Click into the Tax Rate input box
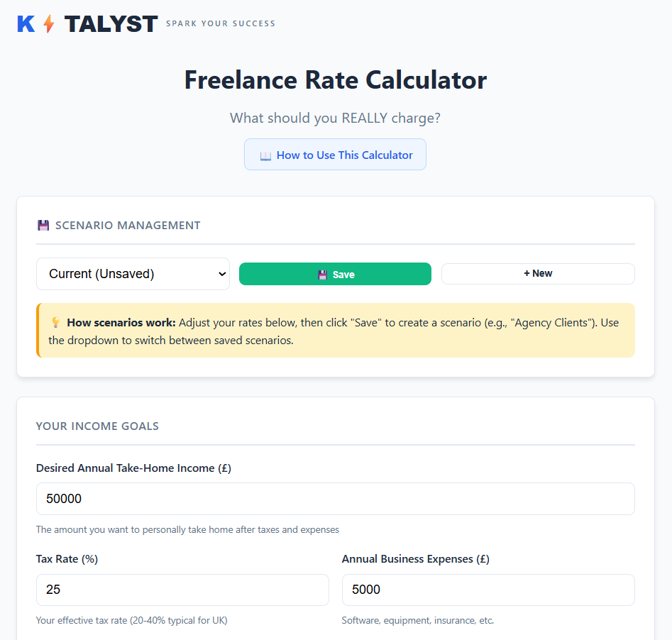The height and width of the screenshot is (640, 672). click(182, 590)
